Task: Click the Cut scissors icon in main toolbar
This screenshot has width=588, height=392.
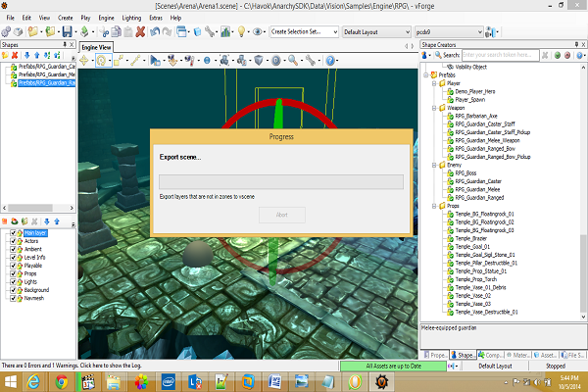Action: [x=104, y=32]
